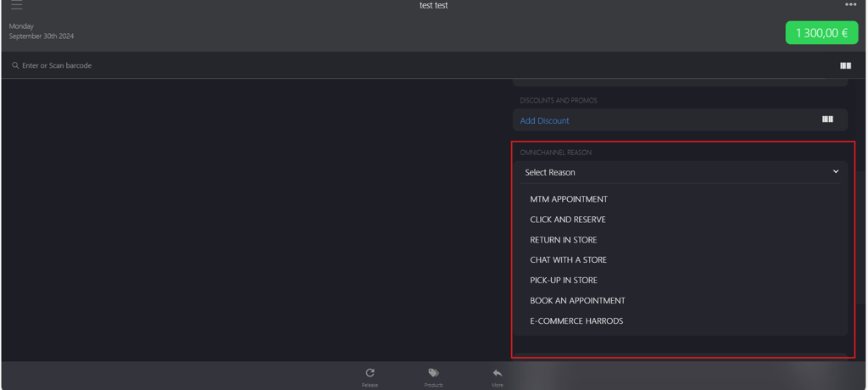This screenshot has width=868, height=390.
Task: Click the Add Discount link
Action: click(544, 120)
